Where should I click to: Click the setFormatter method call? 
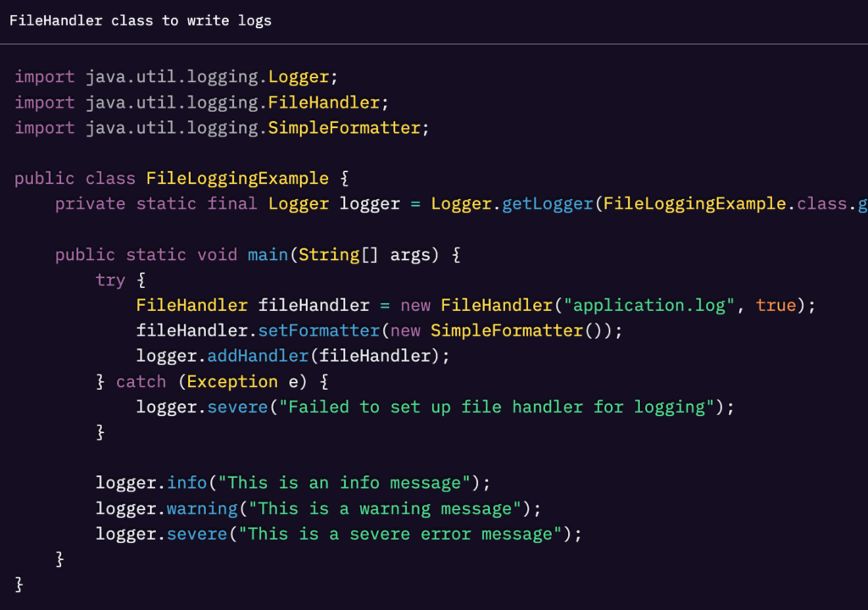[x=318, y=330]
